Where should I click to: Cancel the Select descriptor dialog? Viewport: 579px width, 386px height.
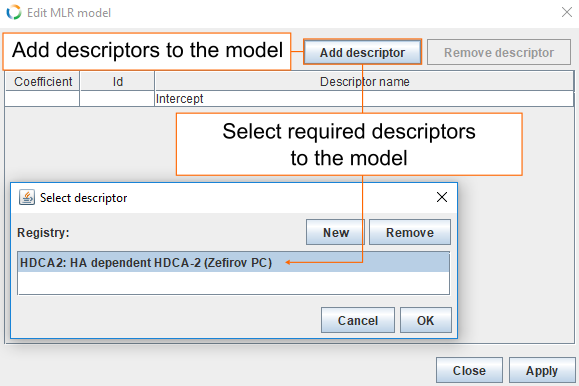[358, 320]
